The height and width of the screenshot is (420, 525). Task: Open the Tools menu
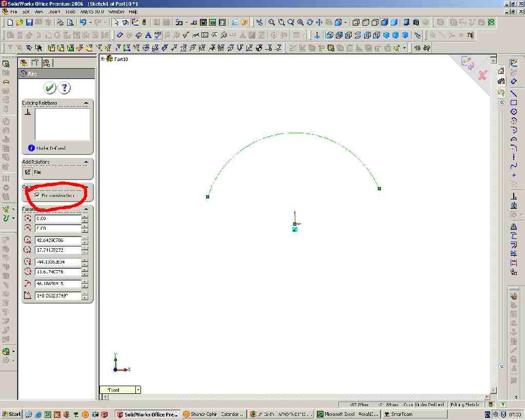coord(70,11)
